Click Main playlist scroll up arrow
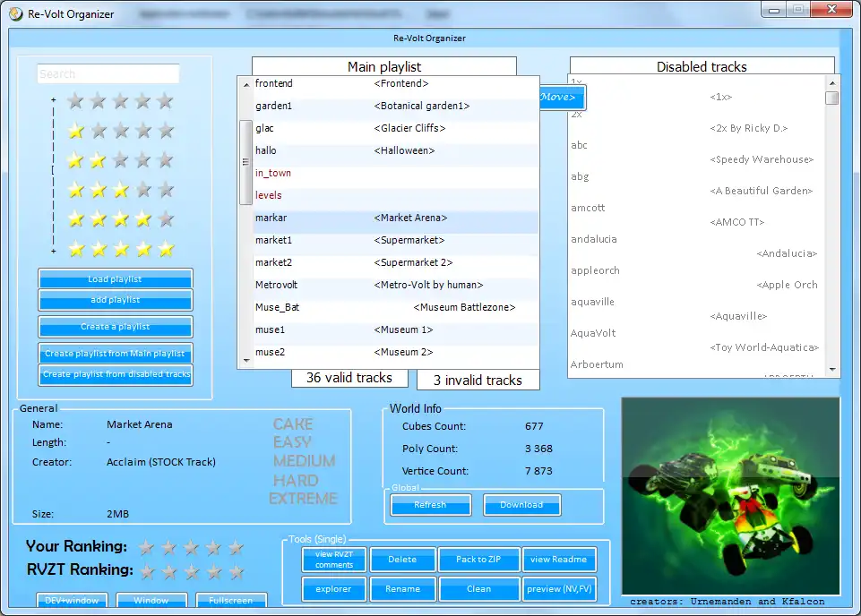 [246, 84]
